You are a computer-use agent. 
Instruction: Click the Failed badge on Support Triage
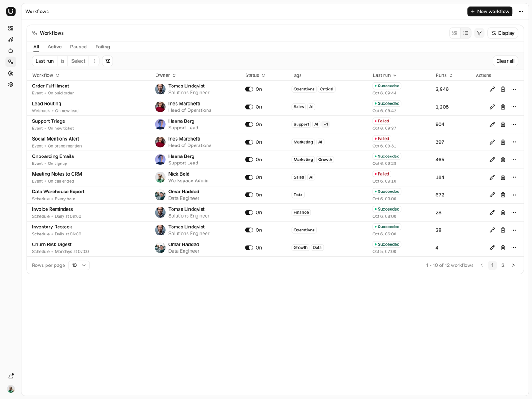[x=382, y=121]
